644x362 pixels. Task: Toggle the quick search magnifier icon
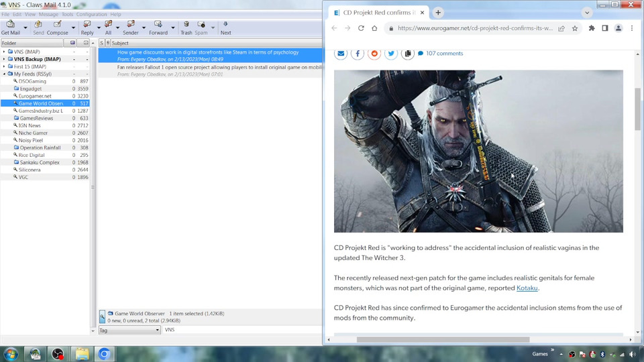[x=102, y=317]
